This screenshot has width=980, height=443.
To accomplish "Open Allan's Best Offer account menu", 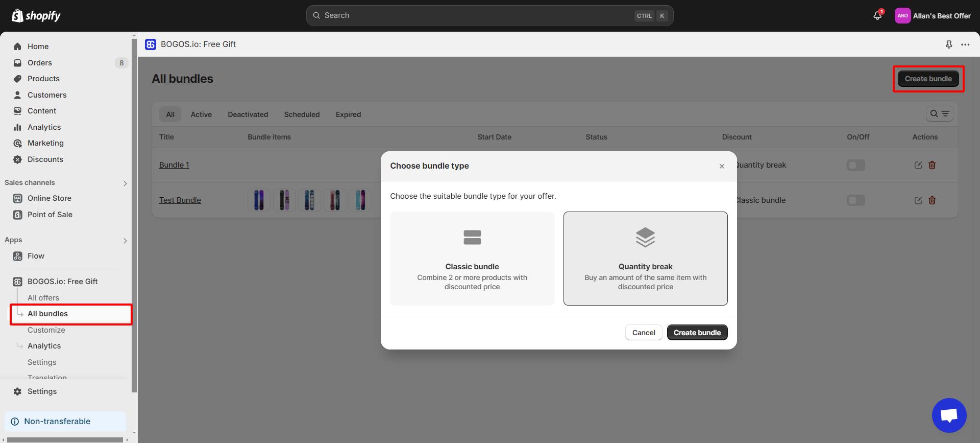I will tap(933, 16).
